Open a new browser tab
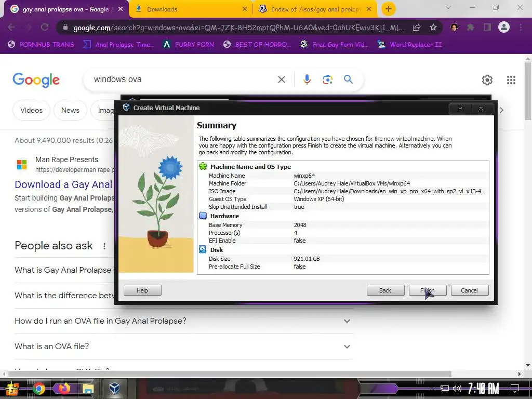Screen dimensions: 532x399 point(389,9)
